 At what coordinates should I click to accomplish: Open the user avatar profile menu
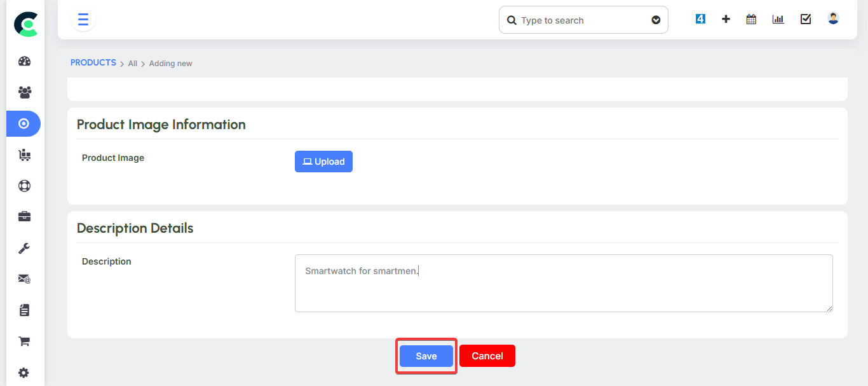tap(833, 18)
